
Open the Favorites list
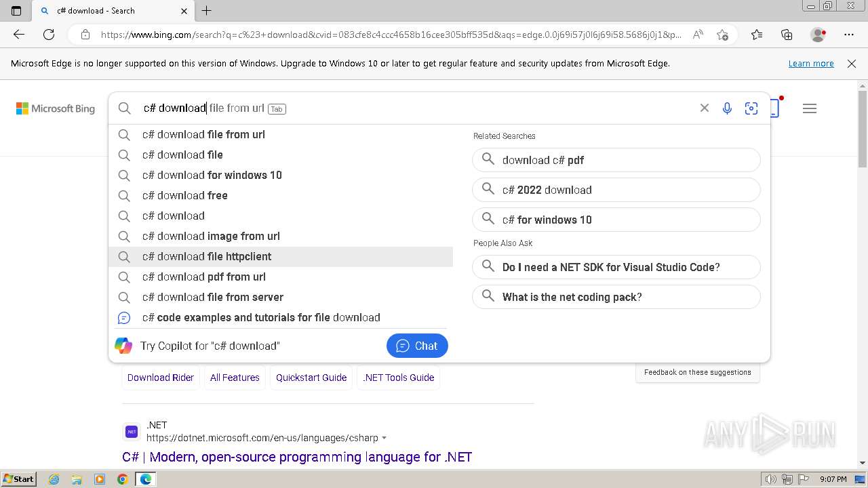(x=757, y=35)
